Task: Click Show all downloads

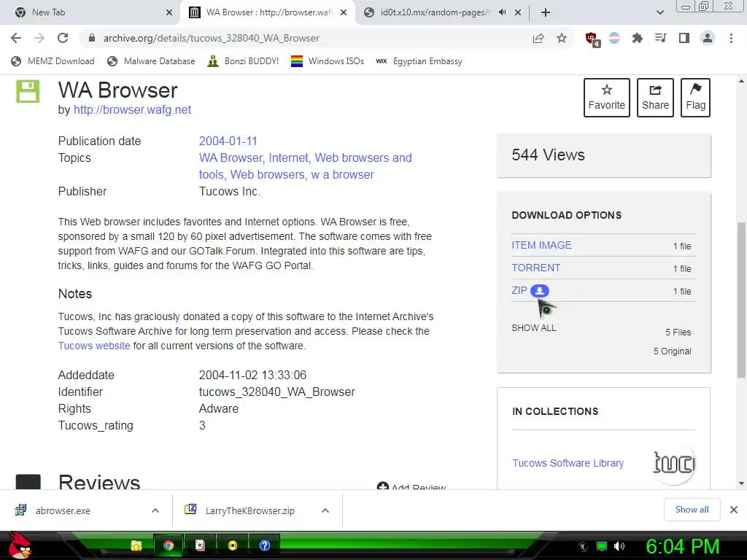Action: pyautogui.click(x=692, y=510)
